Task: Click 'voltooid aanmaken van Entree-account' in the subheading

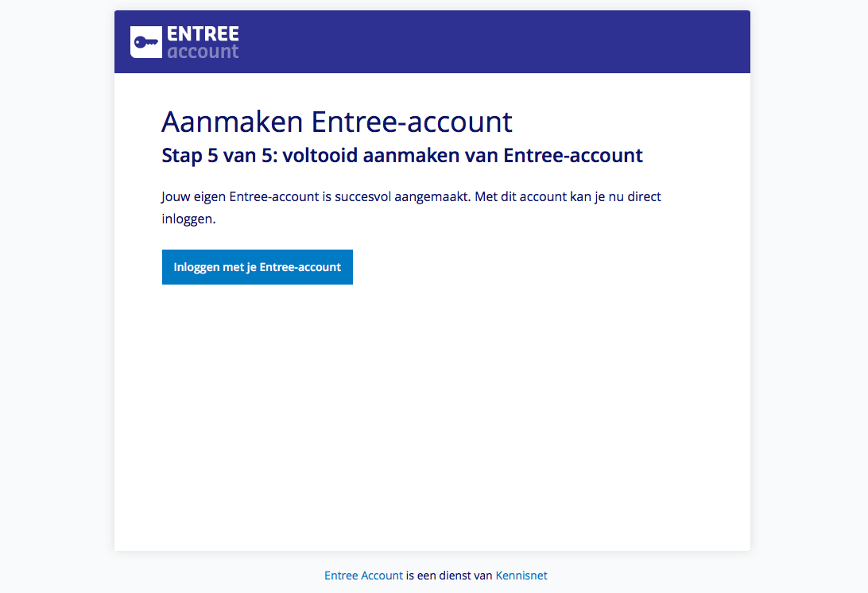Action: [x=463, y=156]
